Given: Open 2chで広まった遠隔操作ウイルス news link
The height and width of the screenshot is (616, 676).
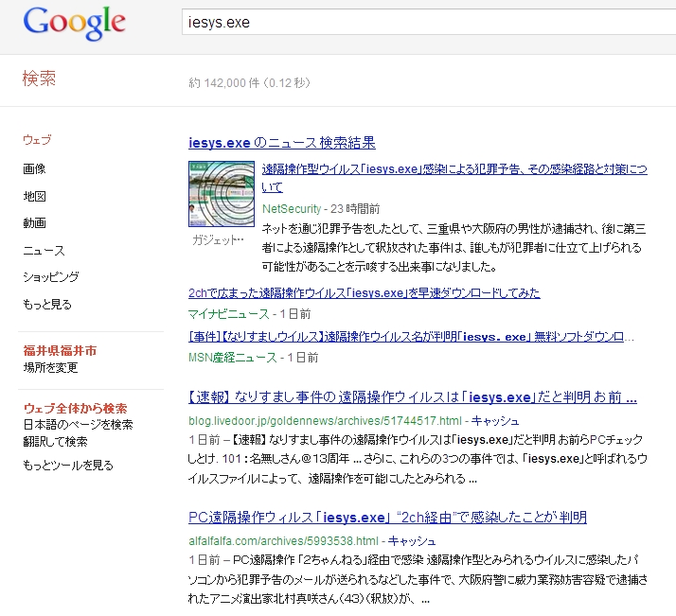Looking at the screenshot, I should (365, 293).
